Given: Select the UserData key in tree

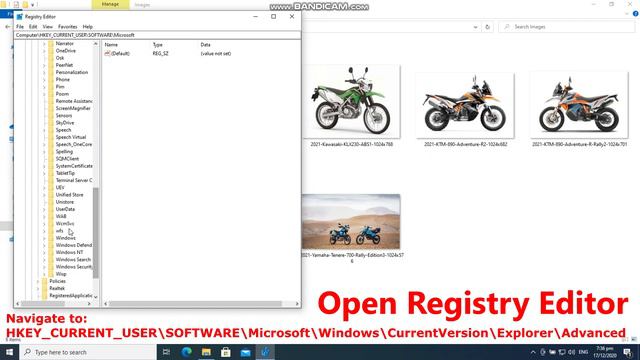Looking at the screenshot, I should click(65, 209).
